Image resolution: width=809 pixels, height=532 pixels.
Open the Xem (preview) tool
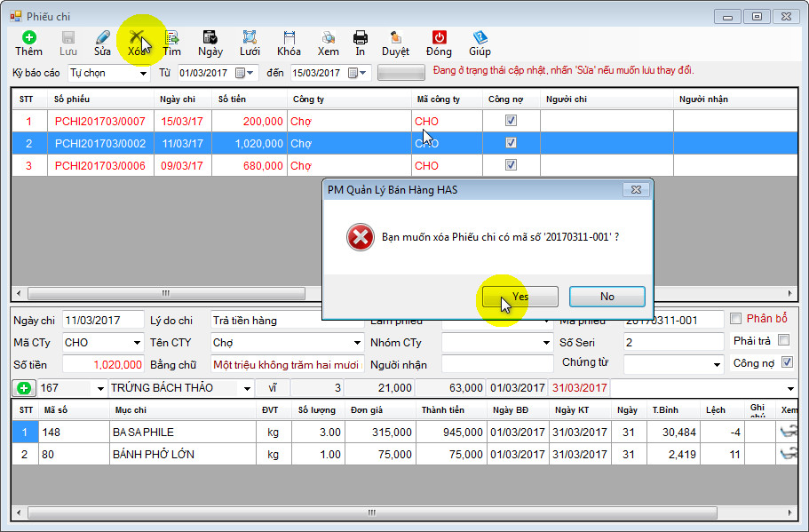click(329, 37)
